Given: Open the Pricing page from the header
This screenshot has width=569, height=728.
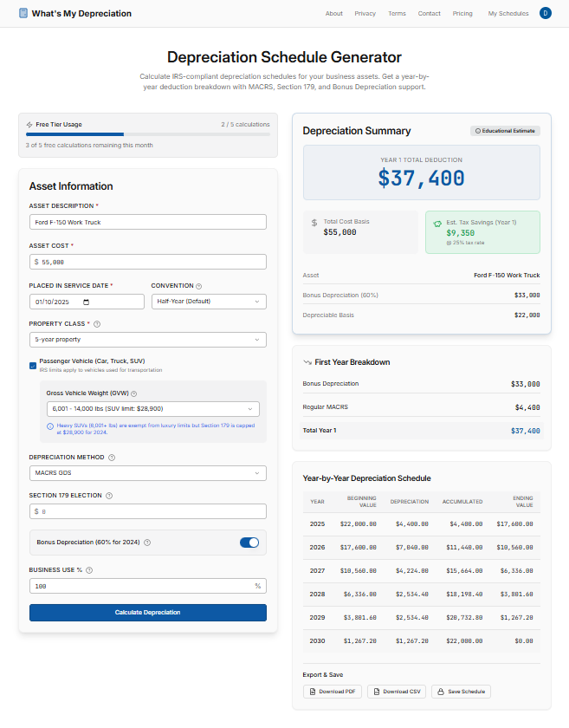Looking at the screenshot, I should click(462, 13).
